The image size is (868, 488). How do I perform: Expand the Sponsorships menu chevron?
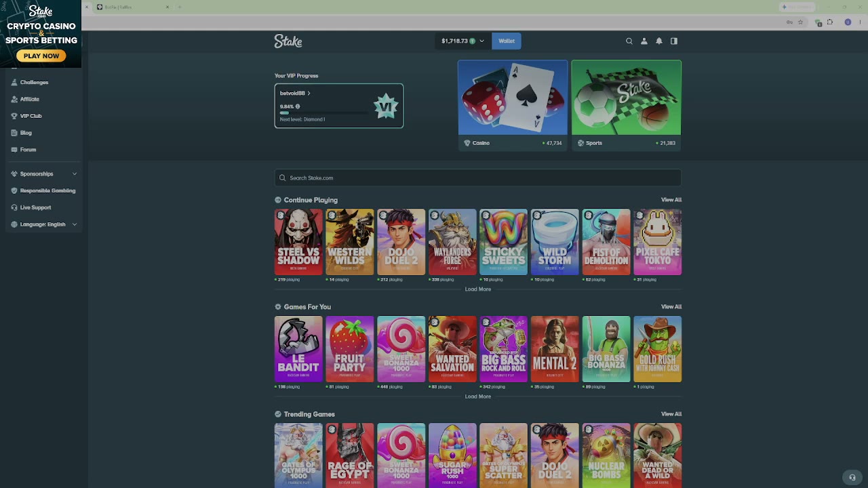point(75,174)
